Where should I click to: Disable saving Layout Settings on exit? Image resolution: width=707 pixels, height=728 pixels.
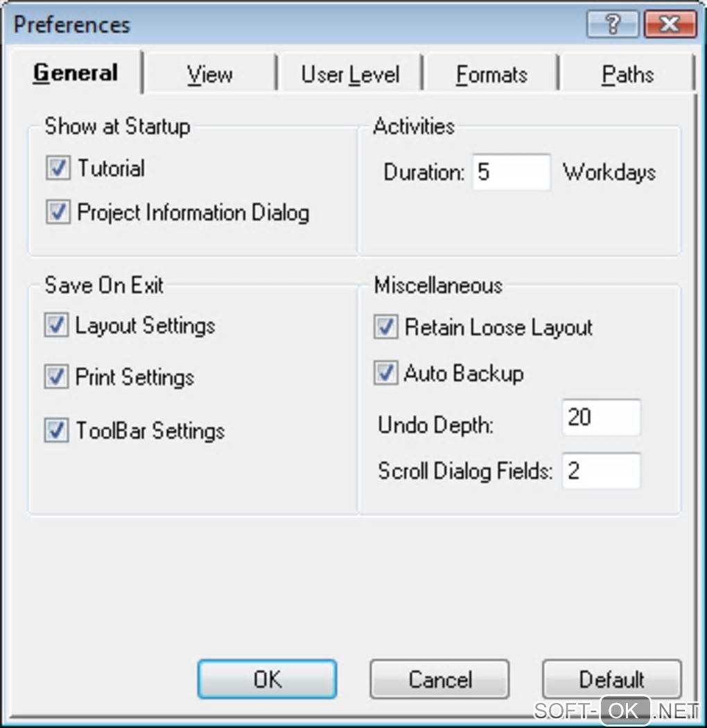pos(56,325)
